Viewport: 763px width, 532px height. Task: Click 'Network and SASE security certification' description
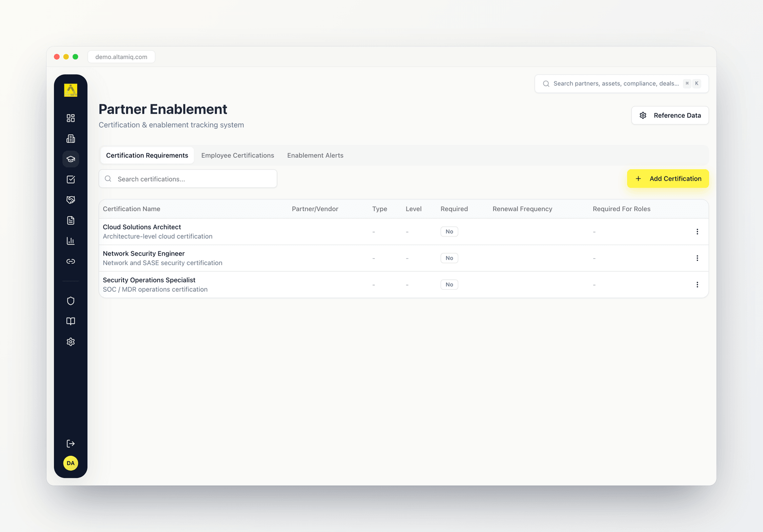(163, 263)
